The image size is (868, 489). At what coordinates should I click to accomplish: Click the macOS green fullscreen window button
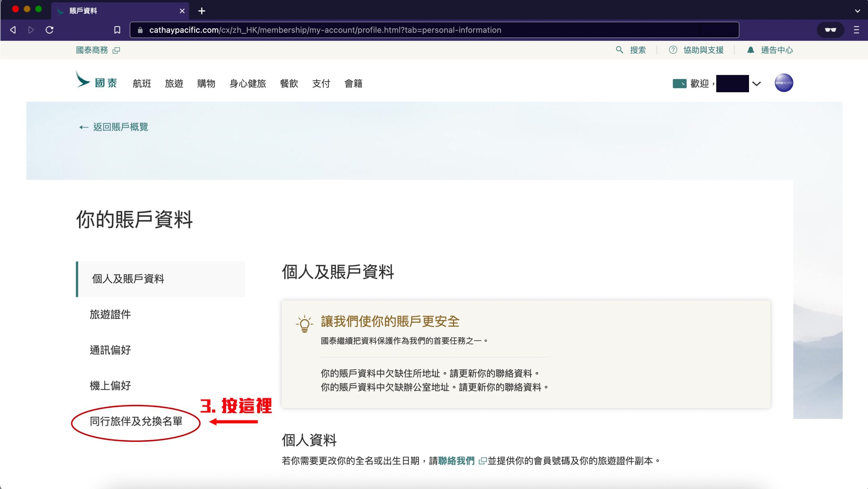point(39,9)
